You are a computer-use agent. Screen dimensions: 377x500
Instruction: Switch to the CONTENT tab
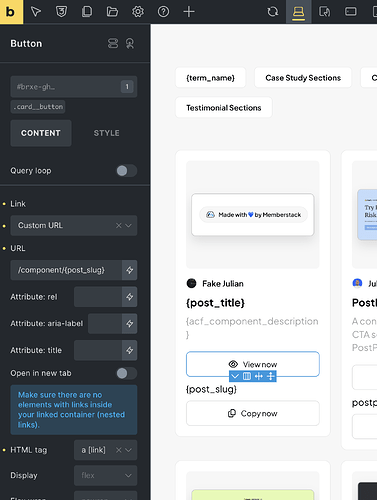coord(41,133)
